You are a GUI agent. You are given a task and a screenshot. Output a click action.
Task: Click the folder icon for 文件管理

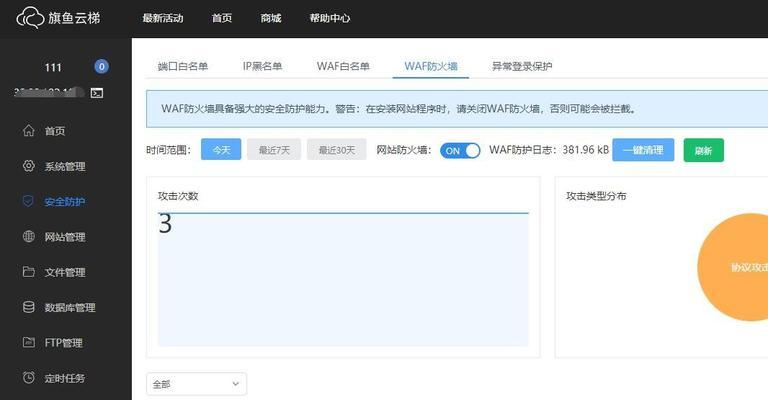[x=29, y=272]
